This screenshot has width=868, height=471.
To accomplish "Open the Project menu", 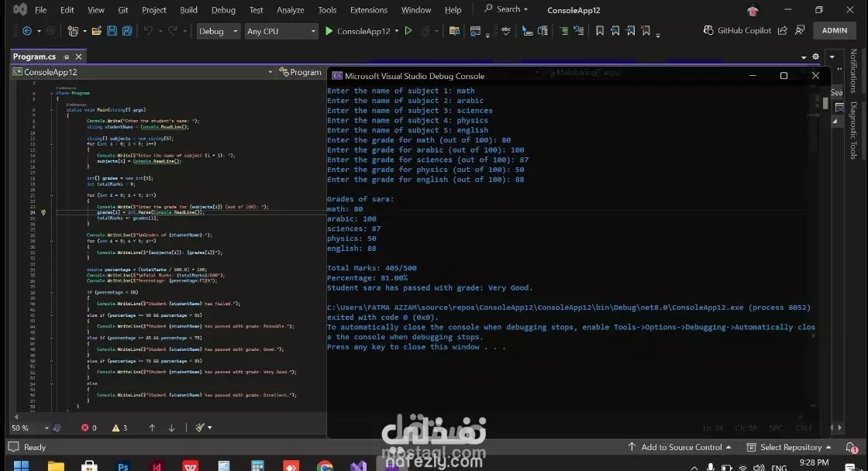I will (154, 10).
